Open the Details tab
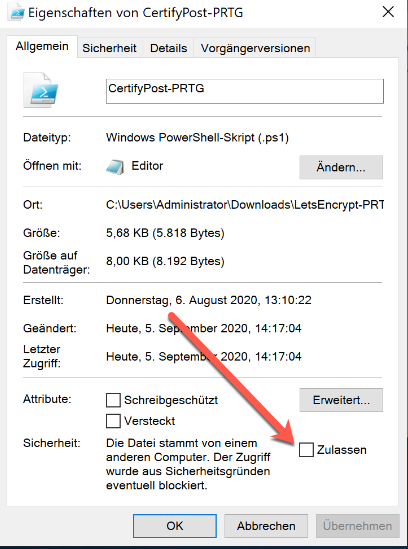 [x=168, y=48]
